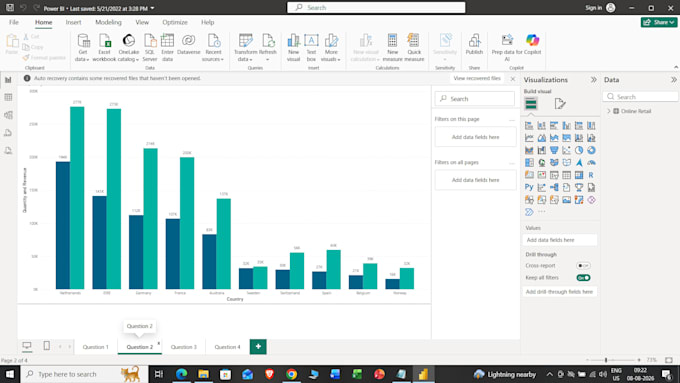Open the File menu
The height and width of the screenshot is (383, 680).
(x=14, y=22)
